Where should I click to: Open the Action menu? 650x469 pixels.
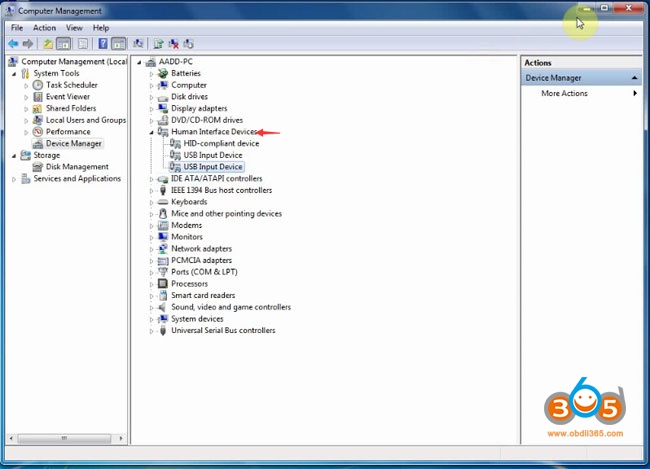click(x=44, y=28)
